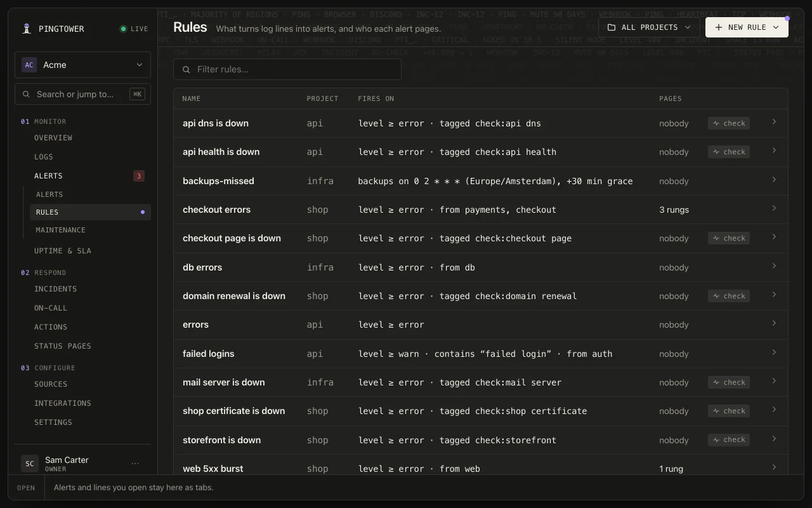Viewport: 812px width, 508px height.
Task: Go to Status Pages
Action: click(63, 346)
